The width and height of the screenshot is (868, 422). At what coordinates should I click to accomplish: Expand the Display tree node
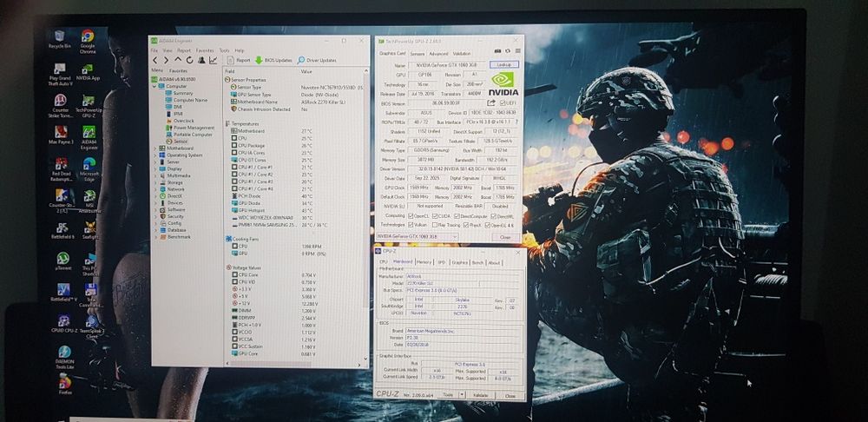(x=155, y=168)
